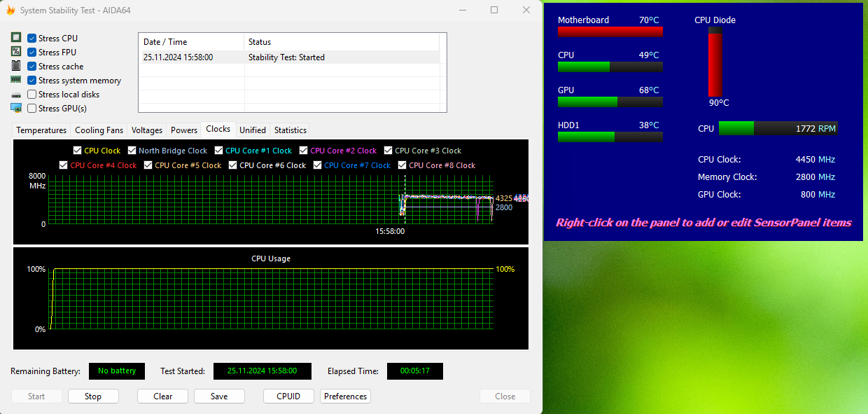Click the GPU temperature bar in SensorPanel
This screenshot has height=414, width=868.
tap(610, 102)
